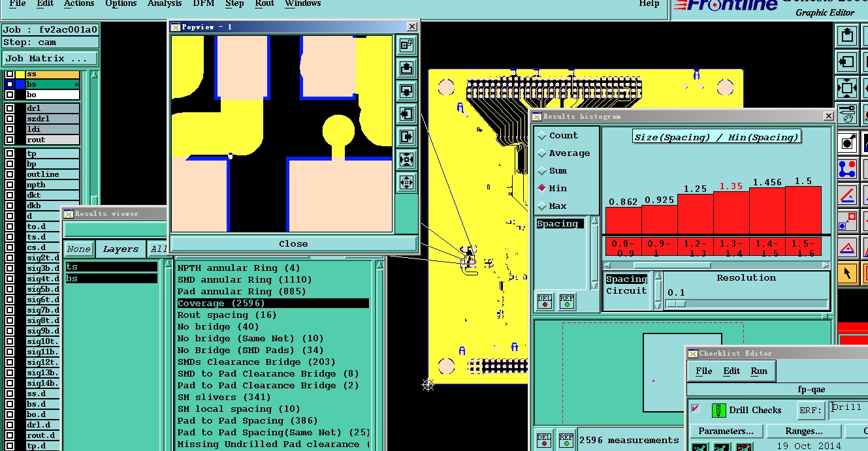The height and width of the screenshot is (451, 868).
Task: Select the Pad to Pad Spacing (386) row
Action: tap(273, 421)
